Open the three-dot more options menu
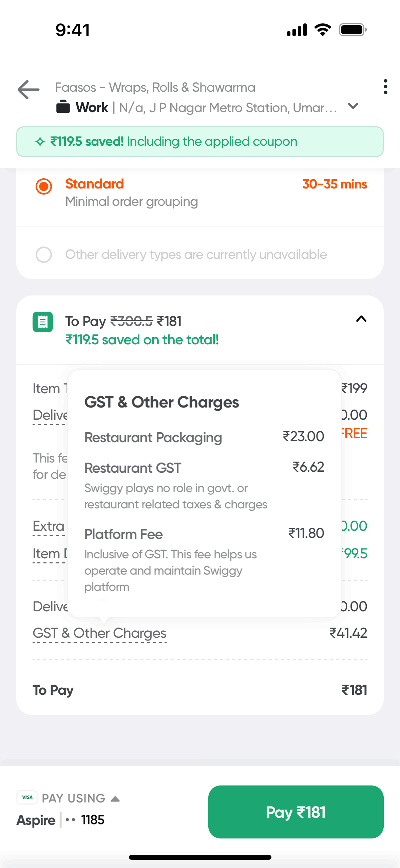The image size is (400, 868). point(385,87)
